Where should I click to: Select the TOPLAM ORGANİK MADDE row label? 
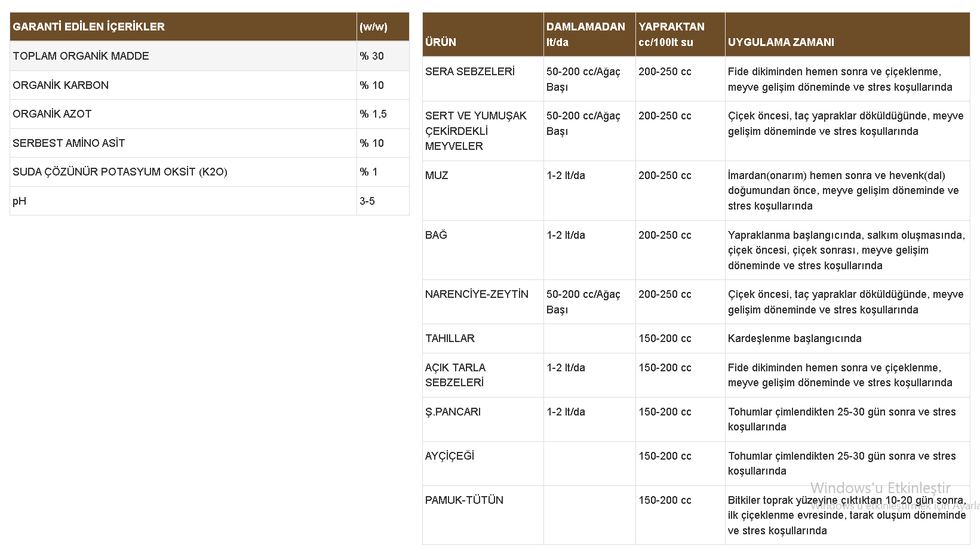[x=81, y=56]
